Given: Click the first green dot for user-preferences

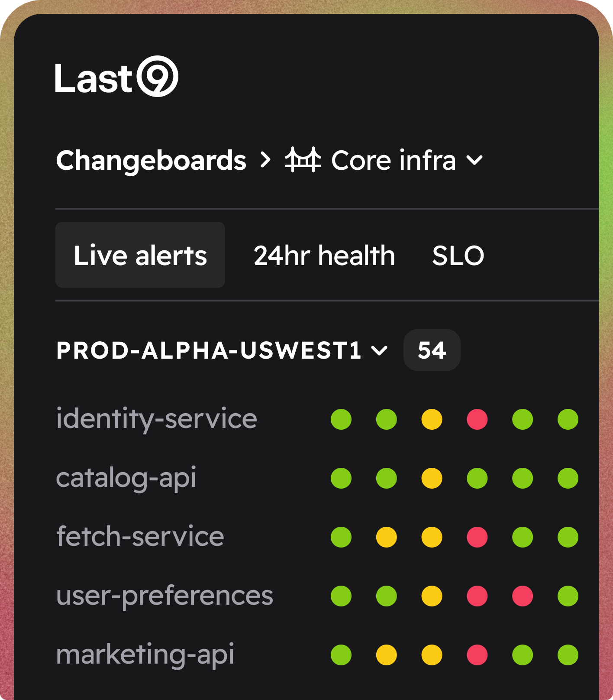Looking at the screenshot, I should 341,596.
